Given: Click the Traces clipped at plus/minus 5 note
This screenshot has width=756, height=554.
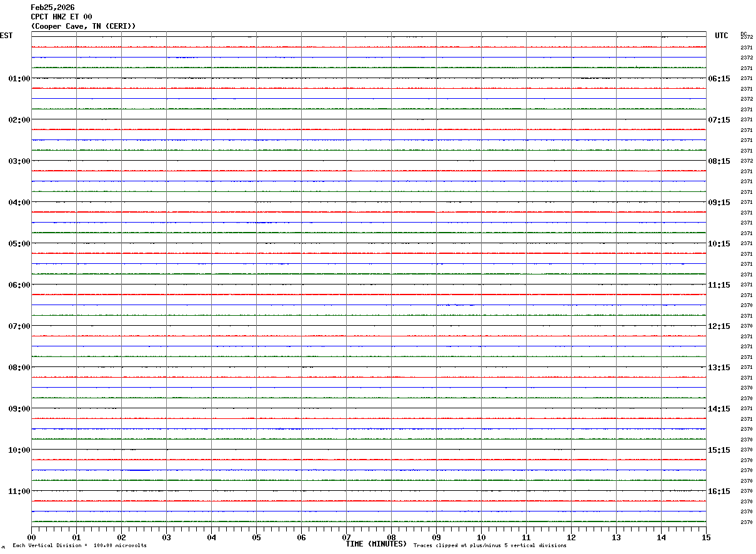Looking at the screenshot, I should 490,546.
